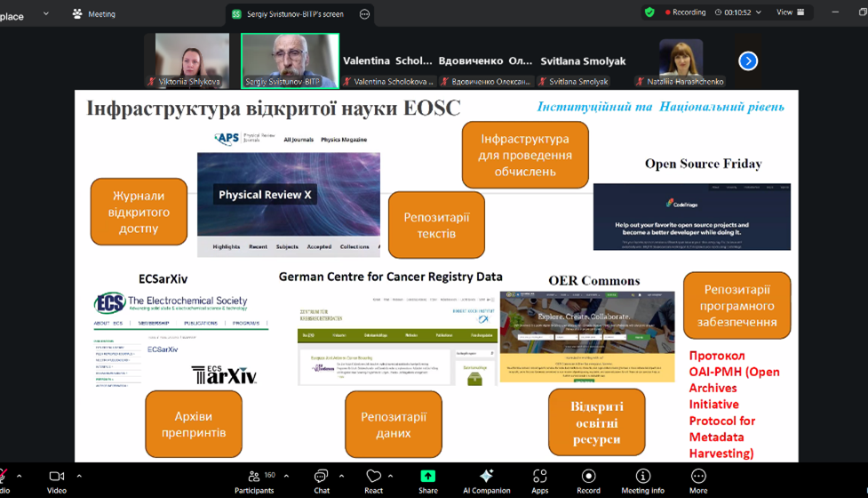Screen dimensions: 868x498
Task: Toggle the microphone mute button
Action: (3, 478)
